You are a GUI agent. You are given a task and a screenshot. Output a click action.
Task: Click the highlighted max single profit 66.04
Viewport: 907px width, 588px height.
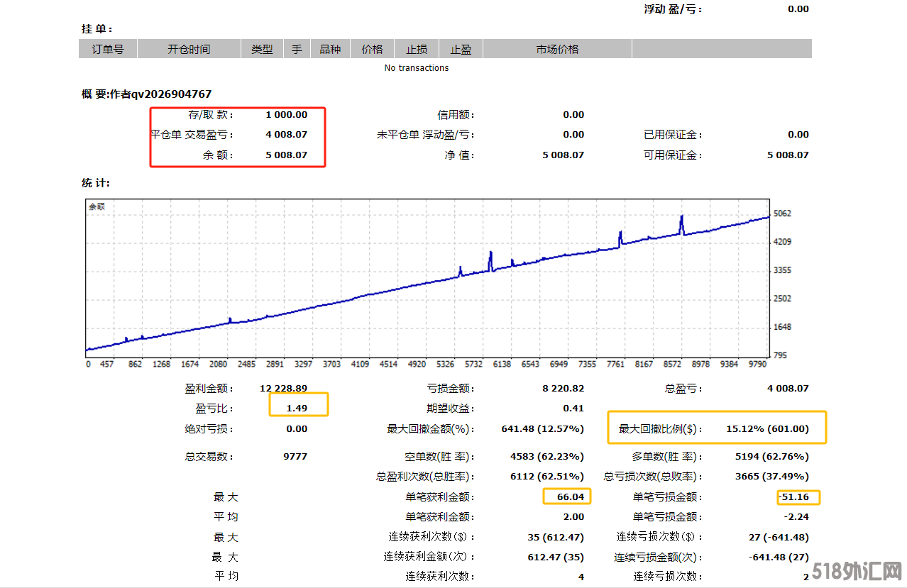tap(571, 497)
